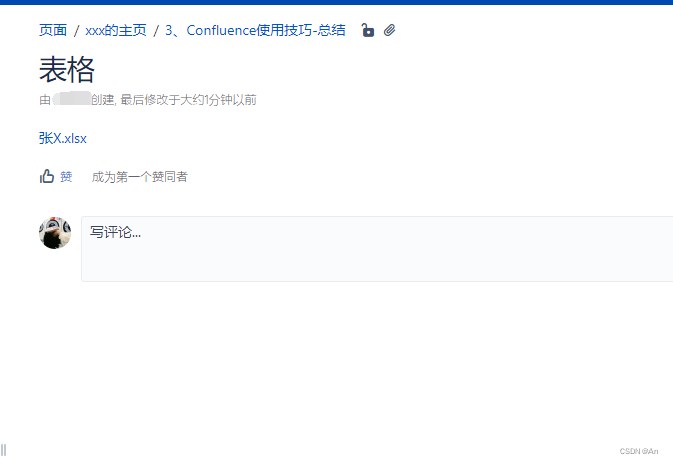Click the 创建 byline text
This screenshot has height=464, width=673.
(x=103, y=100)
